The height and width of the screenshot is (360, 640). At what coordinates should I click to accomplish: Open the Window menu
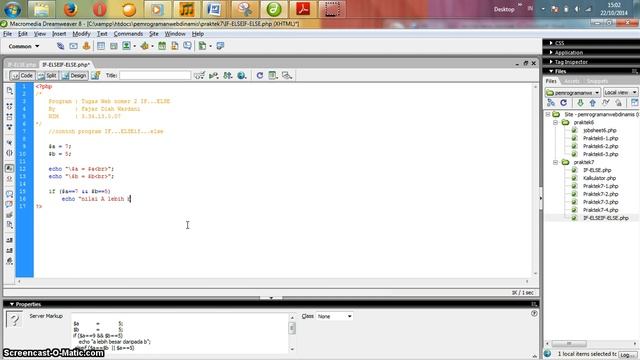tap(175, 34)
